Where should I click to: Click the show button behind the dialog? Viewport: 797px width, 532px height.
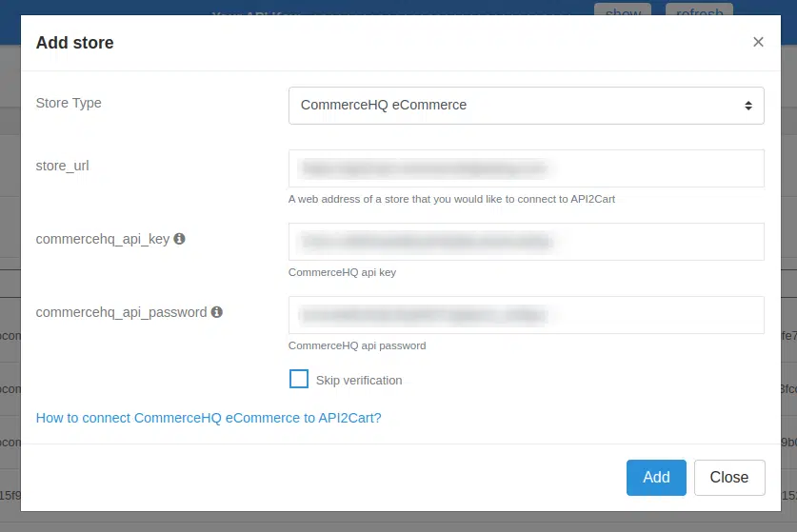click(622, 11)
